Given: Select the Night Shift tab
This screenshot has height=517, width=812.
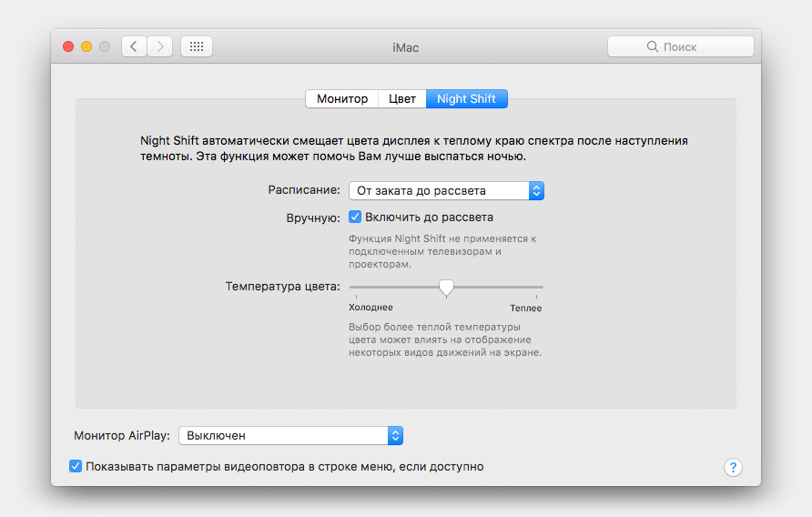Looking at the screenshot, I should (467, 98).
